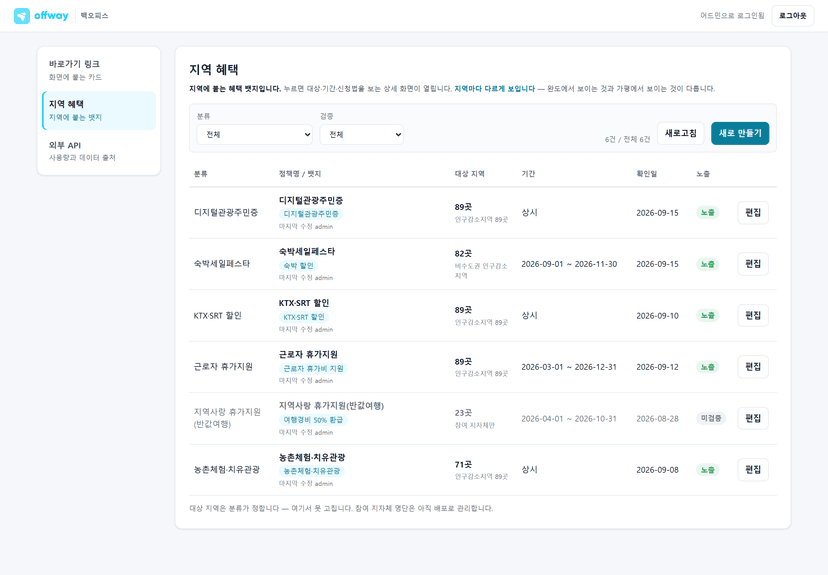Image resolution: width=828 pixels, height=575 pixels.
Task: Open the 검증 filter dropdown
Action: point(362,135)
